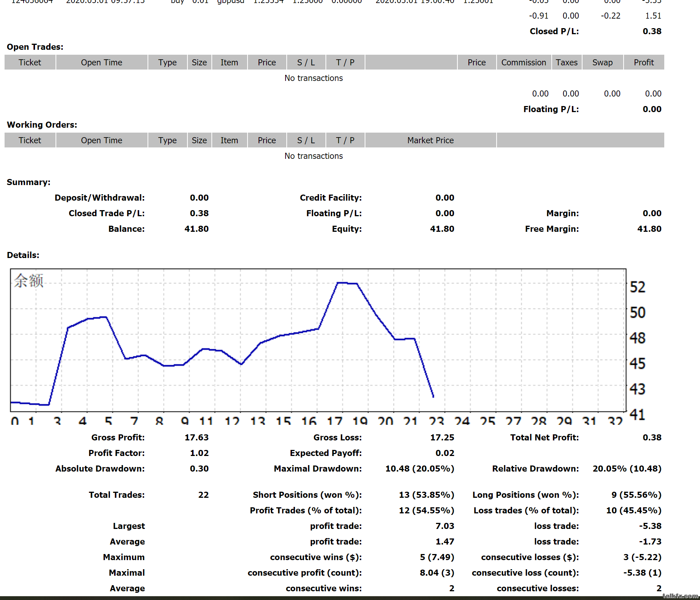Click the Closed P/L value 0.38

pyautogui.click(x=652, y=31)
